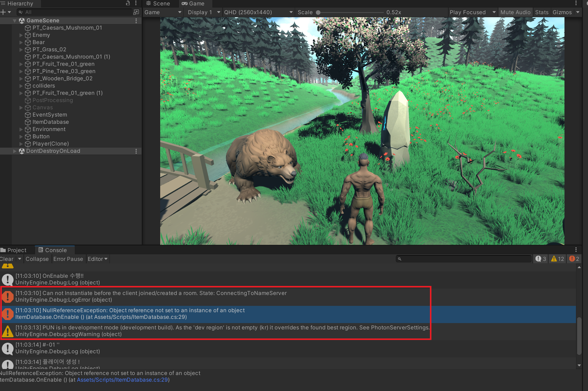The height and width of the screenshot is (391, 588).
Task: Click the info log count badge
Action: 541,259
